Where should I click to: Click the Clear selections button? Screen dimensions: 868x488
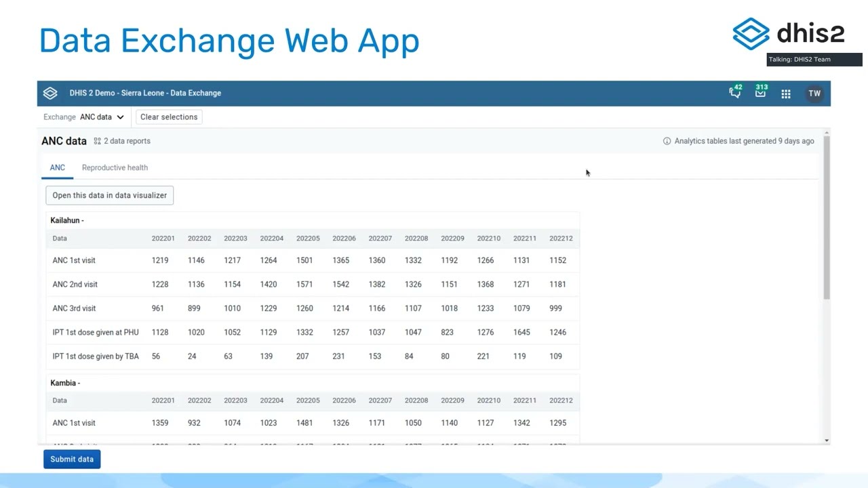(169, 117)
